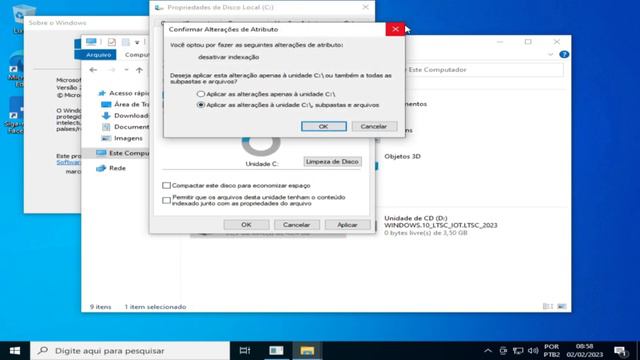The width and height of the screenshot is (640, 360).
Task: Click the new folder quick access toolbar icon
Action: 126,42
